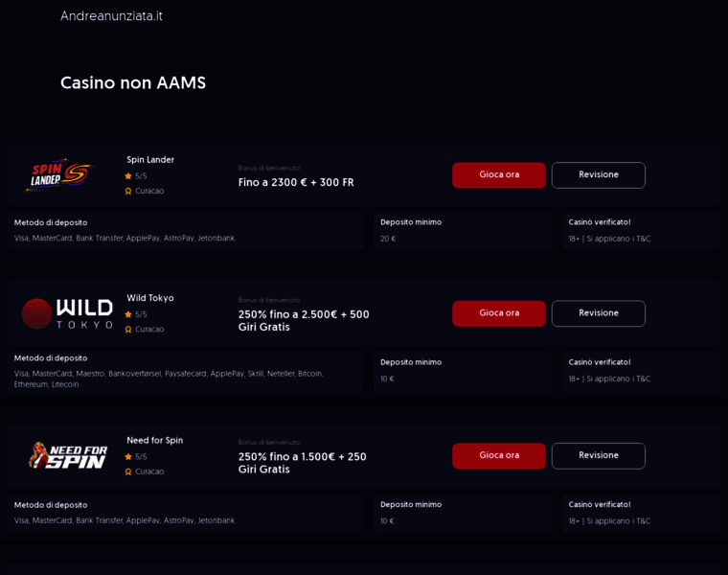Click the Curacao license icon for Need for Spin
Screen dimensions: 728x575
tap(128, 471)
